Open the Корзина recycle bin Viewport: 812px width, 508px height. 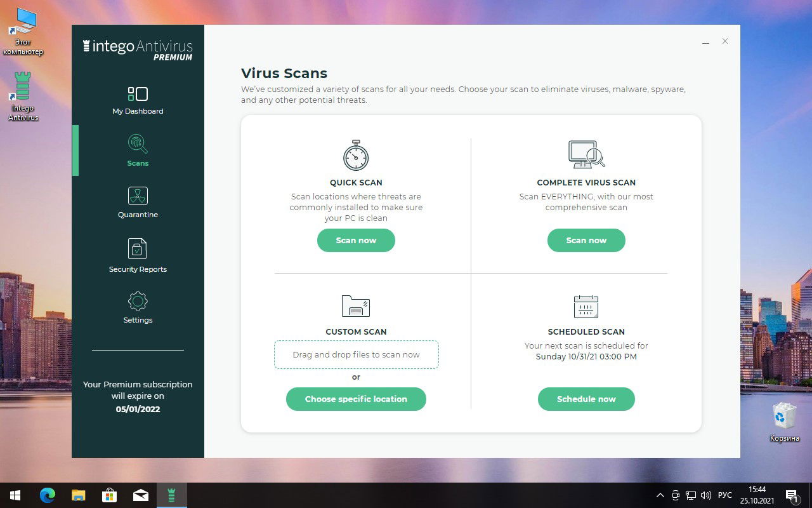coord(784,416)
